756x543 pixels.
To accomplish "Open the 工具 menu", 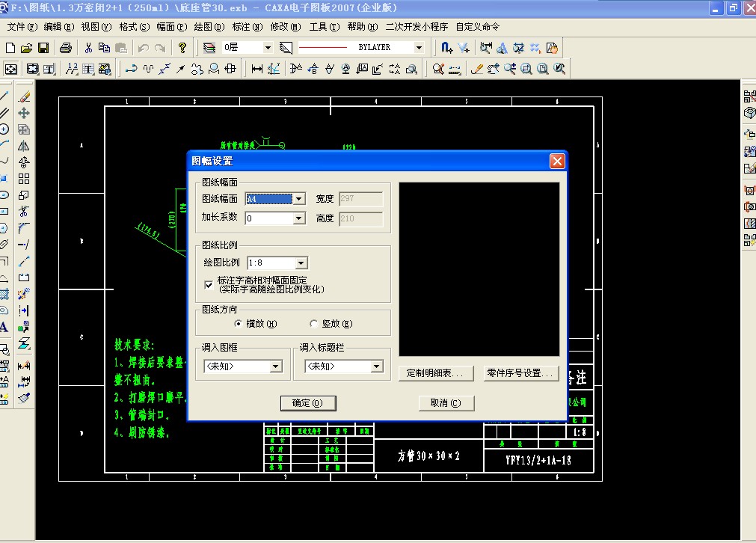I will coord(325,27).
